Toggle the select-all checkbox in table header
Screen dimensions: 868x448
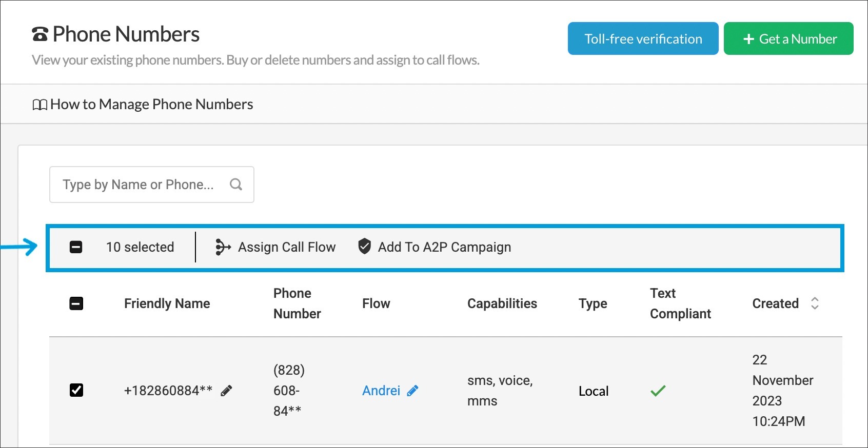click(76, 303)
